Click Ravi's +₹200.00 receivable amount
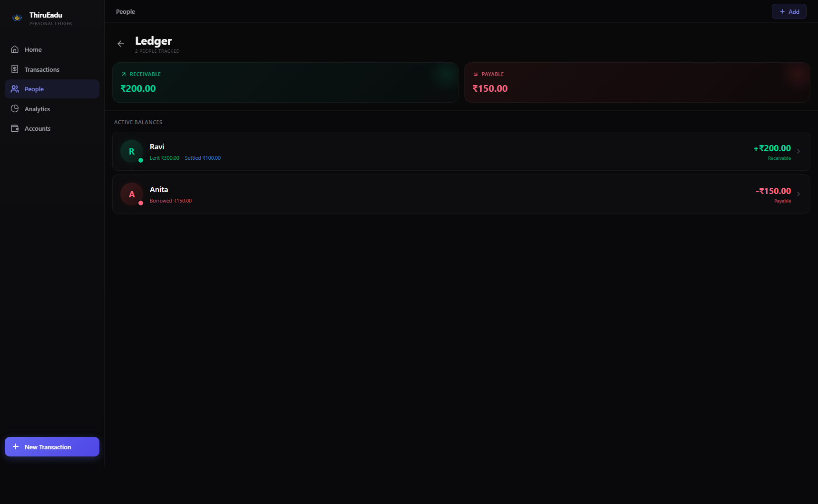The width and height of the screenshot is (818, 504). pyautogui.click(x=772, y=148)
